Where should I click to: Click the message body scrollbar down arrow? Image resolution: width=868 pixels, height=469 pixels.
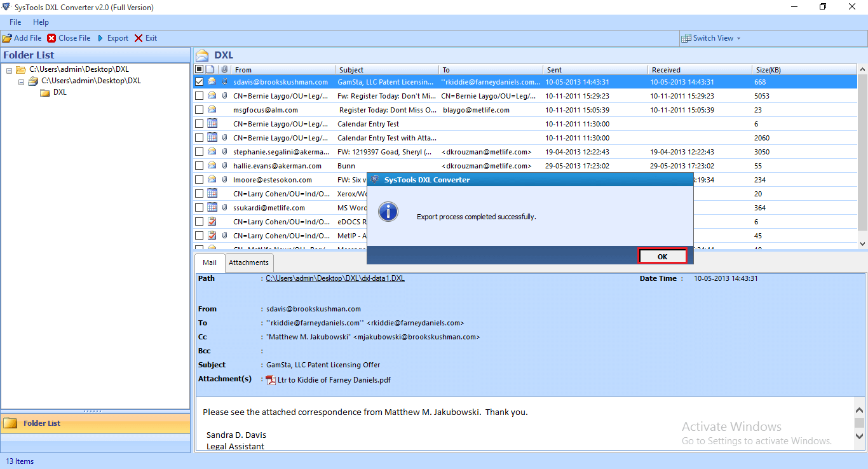pos(860,437)
